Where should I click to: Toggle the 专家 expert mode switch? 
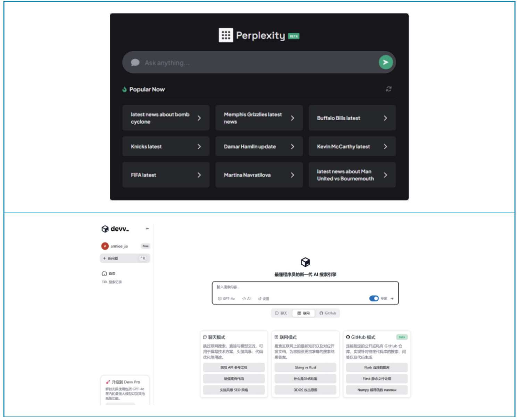374,298
